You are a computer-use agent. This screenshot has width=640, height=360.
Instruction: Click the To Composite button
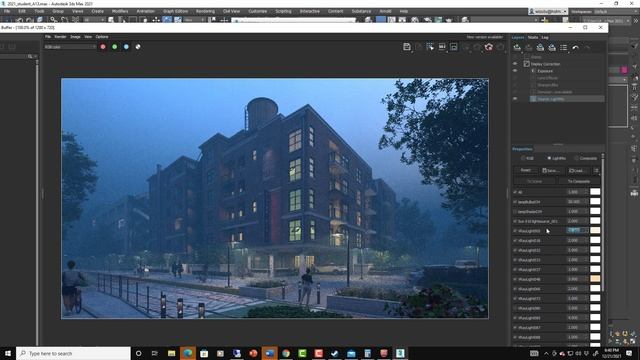[x=579, y=181]
